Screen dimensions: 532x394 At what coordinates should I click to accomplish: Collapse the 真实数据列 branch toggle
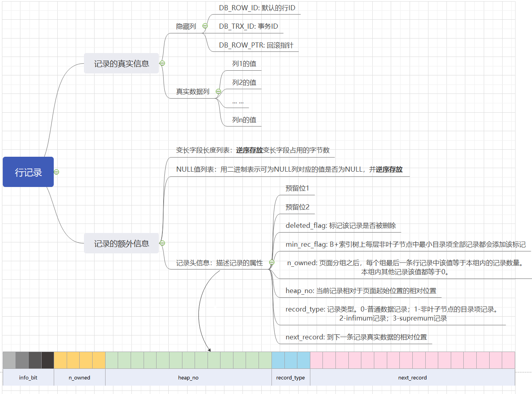click(219, 92)
